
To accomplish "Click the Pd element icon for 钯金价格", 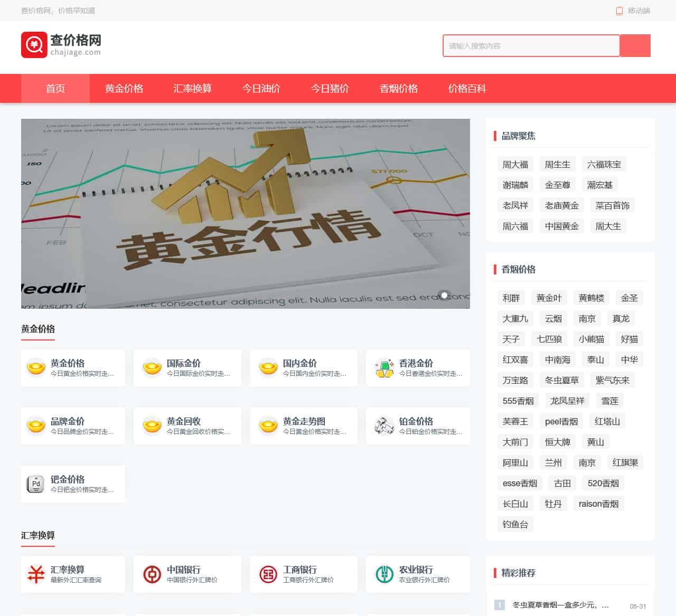I will pos(36,484).
